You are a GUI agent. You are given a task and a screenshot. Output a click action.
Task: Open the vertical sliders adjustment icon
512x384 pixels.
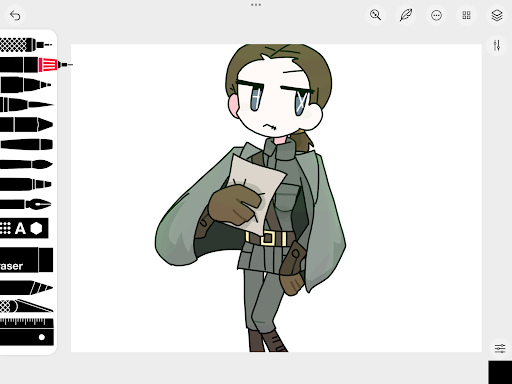tap(497, 45)
